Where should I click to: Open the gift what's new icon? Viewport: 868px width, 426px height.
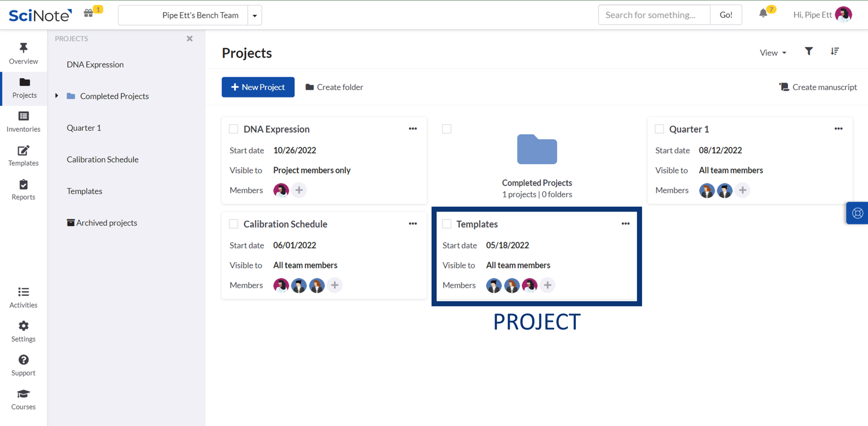[x=89, y=14]
